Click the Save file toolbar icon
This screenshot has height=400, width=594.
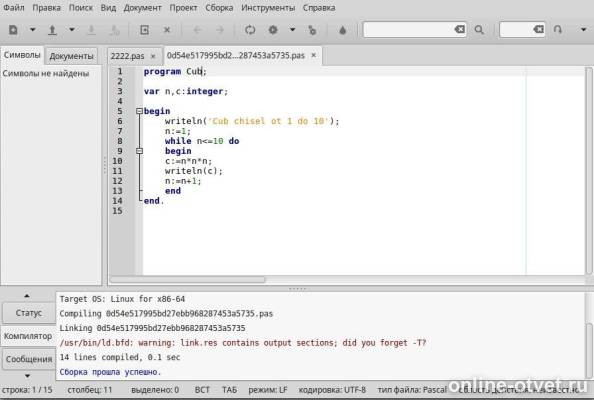coord(91,30)
